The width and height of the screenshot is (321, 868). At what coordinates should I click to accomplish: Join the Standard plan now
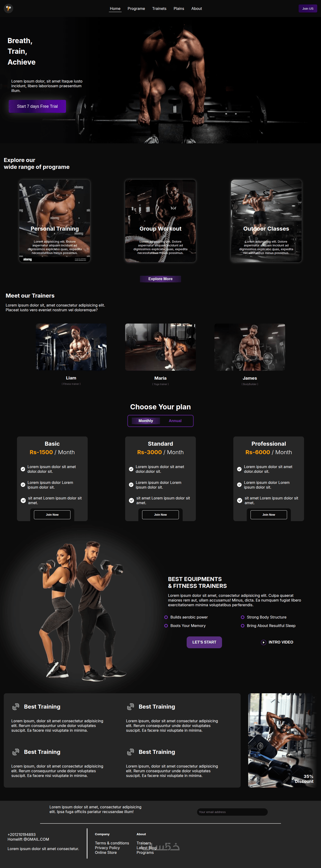click(160, 515)
